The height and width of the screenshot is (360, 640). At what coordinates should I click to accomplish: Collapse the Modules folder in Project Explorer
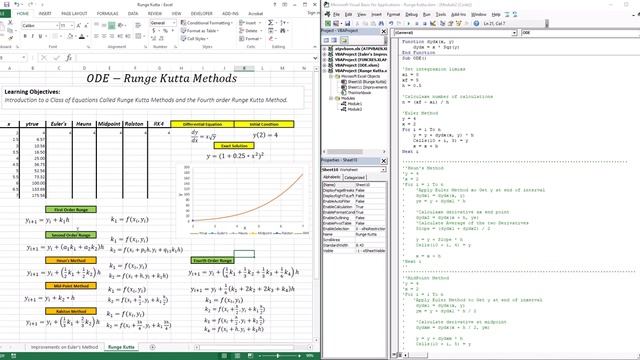click(x=331, y=98)
